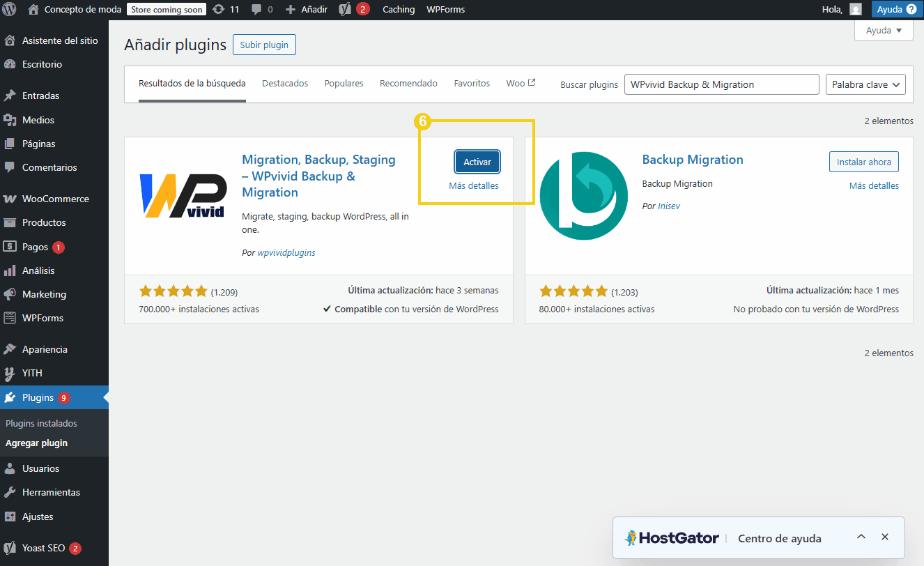This screenshot has height=566, width=924.
Task: Open Más detalles for WPvivid plugin
Action: 474,186
